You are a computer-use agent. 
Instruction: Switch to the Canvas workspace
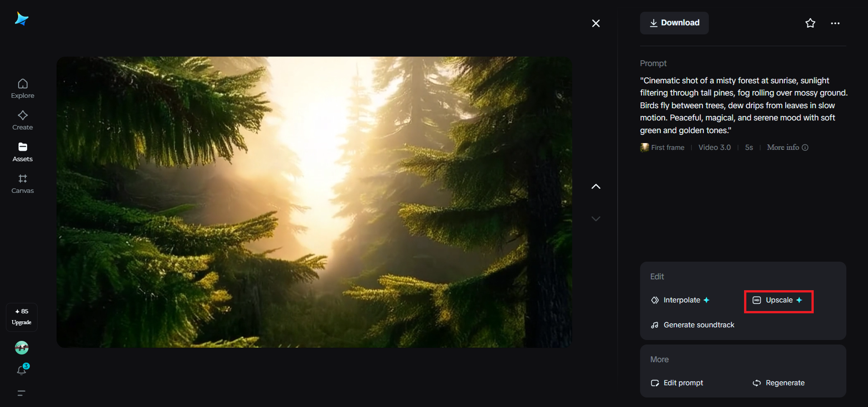pos(23,184)
